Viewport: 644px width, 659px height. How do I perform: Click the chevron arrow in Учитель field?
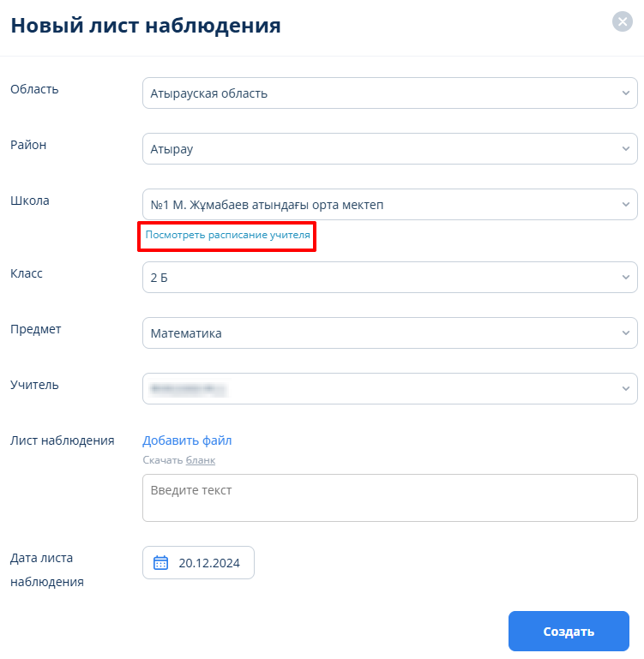click(x=625, y=389)
